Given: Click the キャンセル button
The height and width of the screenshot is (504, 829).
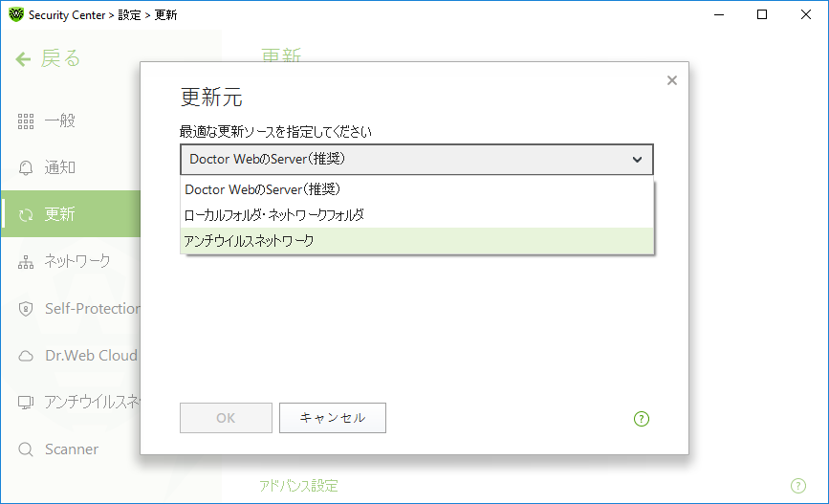Looking at the screenshot, I should [333, 418].
